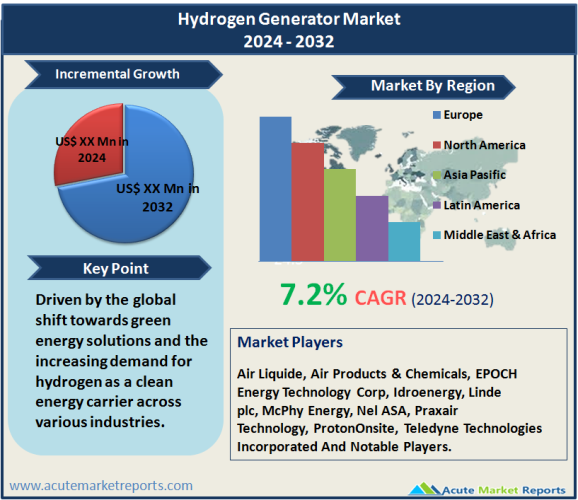Select the purple Latin America bar

click(372, 229)
